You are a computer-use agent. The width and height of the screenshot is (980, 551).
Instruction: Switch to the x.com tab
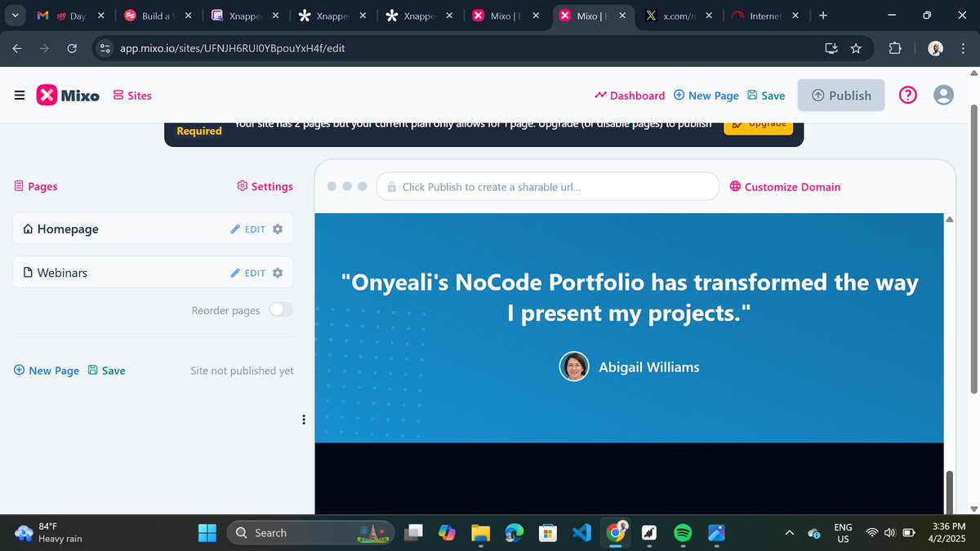click(678, 16)
